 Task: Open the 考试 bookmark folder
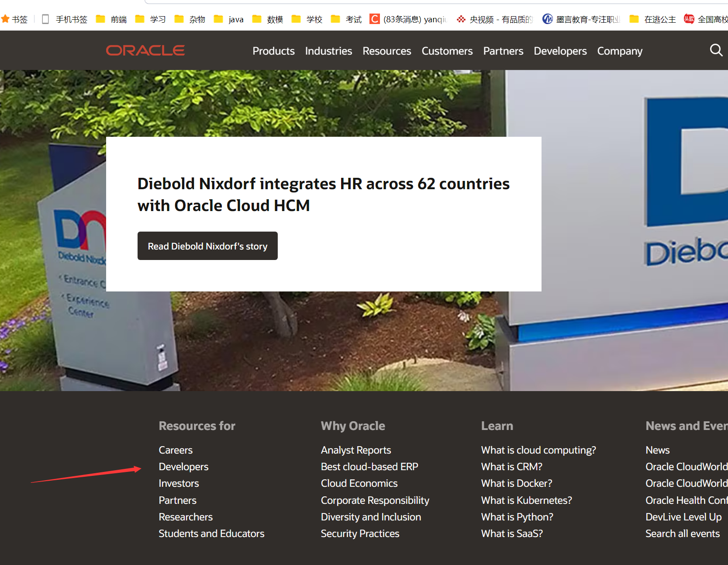click(x=346, y=19)
